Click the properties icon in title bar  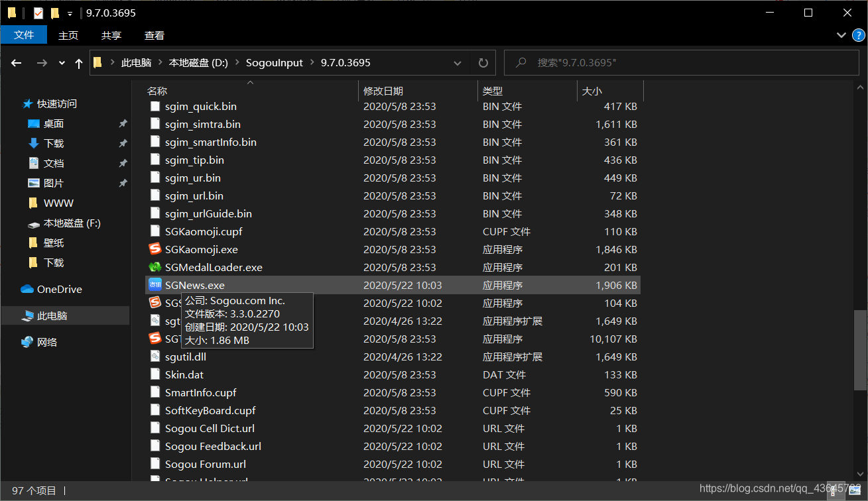pos(38,13)
